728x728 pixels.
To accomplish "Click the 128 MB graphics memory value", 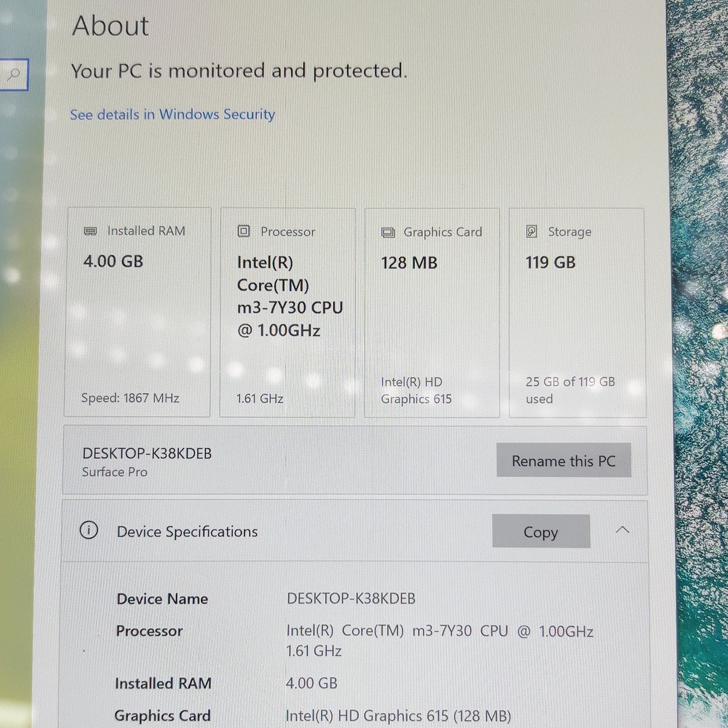I will click(409, 263).
